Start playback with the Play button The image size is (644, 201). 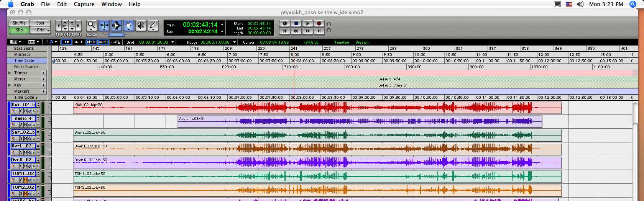[307, 23]
